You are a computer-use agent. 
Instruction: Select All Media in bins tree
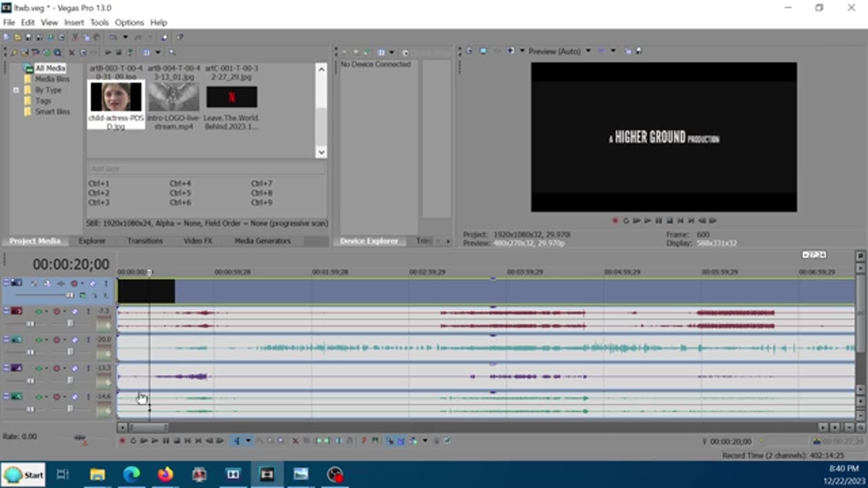point(50,68)
